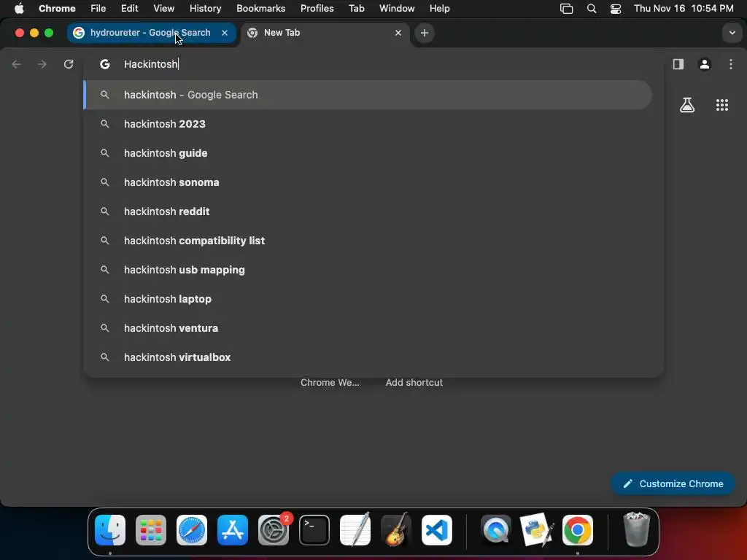This screenshot has height=560, width=747.
Task: Open the profile avatar menu
Action: click(x=704, y=64)
